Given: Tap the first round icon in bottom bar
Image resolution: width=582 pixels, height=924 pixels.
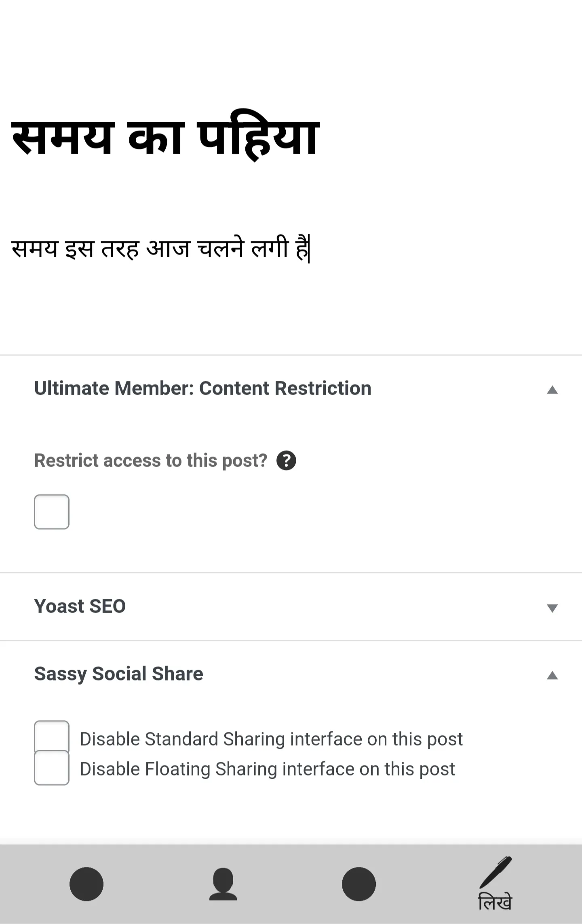Looking at the screenshot, I should [86, 884].
